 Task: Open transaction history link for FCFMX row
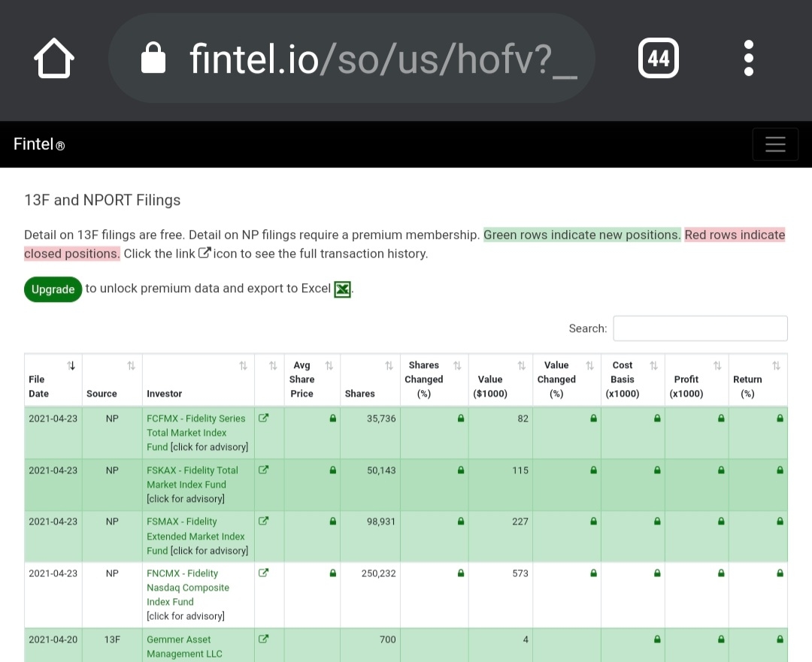click(x=263, y=418)
